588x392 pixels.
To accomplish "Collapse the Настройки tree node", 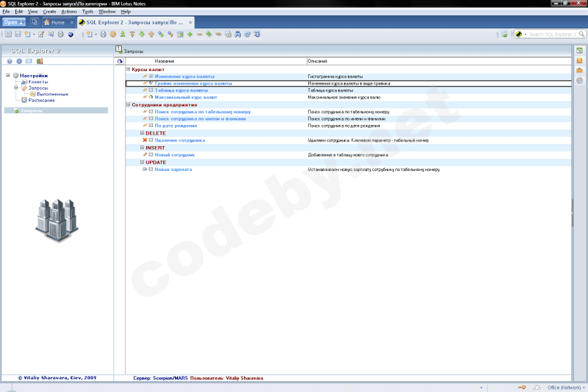I will 8,76.
